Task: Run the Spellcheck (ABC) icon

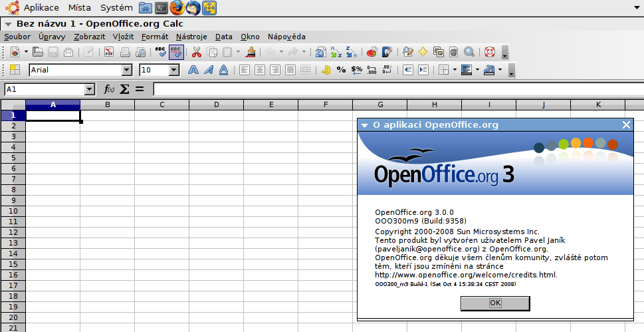Action: (x=160, y=53)
